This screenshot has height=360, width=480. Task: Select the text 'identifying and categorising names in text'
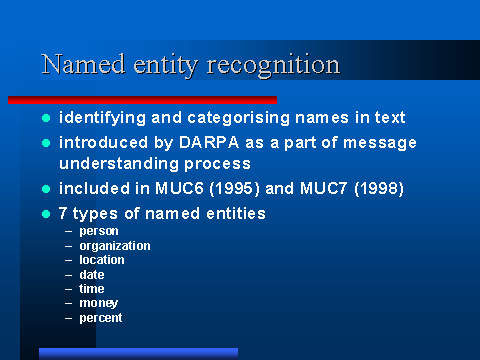point(232,118)
